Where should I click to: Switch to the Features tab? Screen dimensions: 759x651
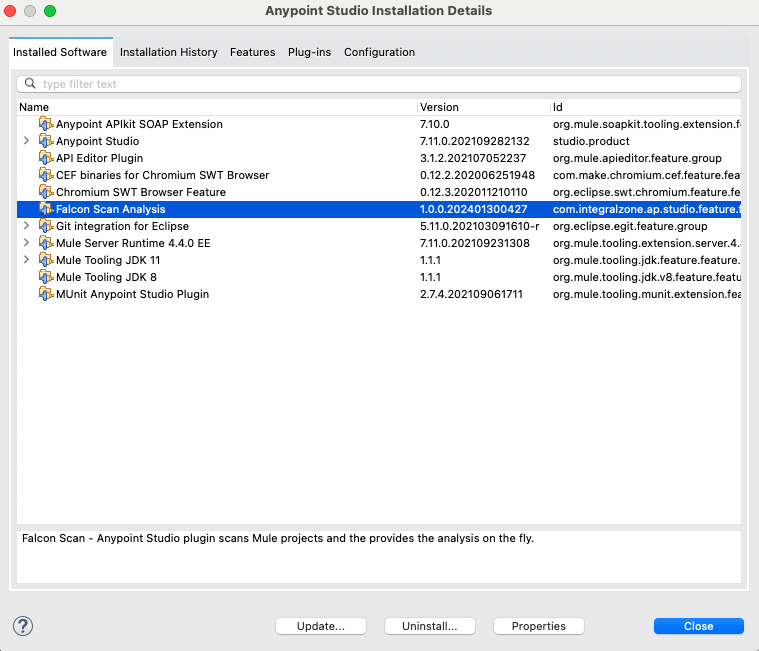[x=252, y=52]
